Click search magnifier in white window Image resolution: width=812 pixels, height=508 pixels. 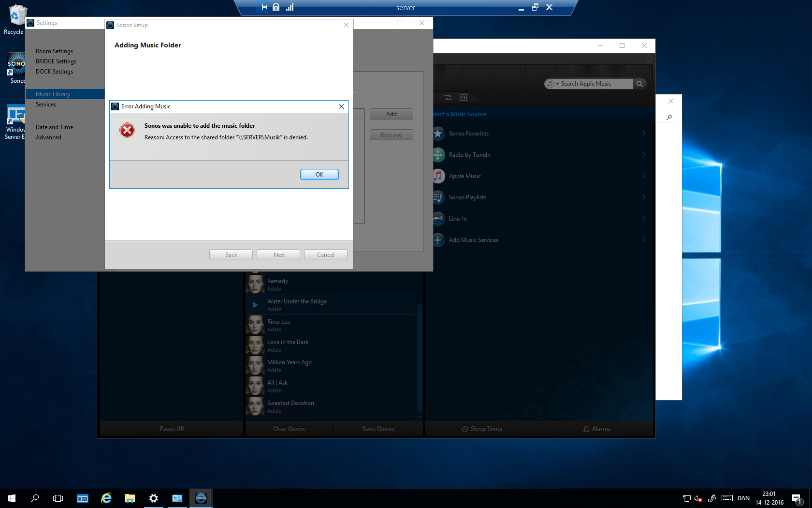[669, 117]
